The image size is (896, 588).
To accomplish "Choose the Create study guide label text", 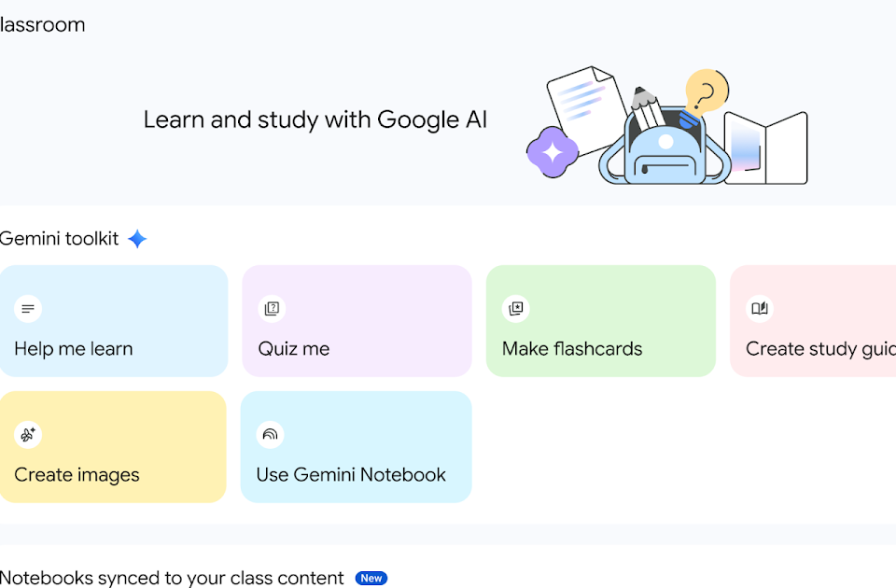I will (x=820, y=348).
